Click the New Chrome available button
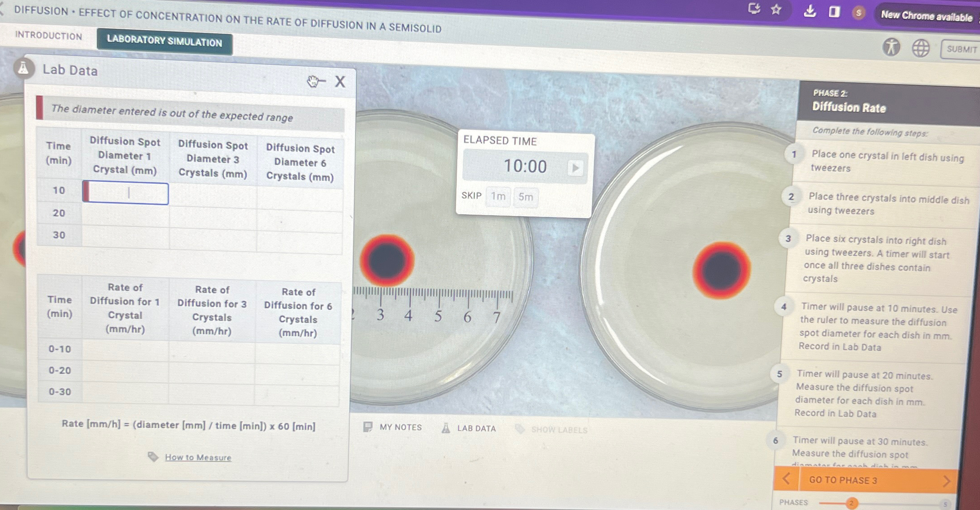This screenshot has height=510, width=980. (x=927, y=16)
